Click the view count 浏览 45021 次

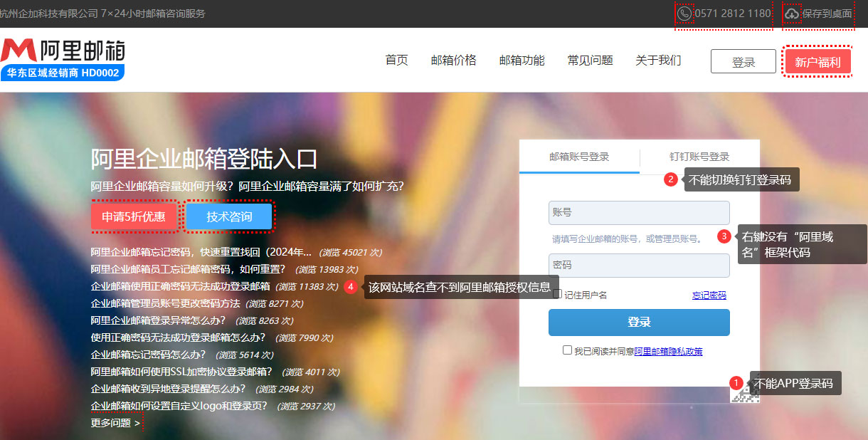[350, 253]
